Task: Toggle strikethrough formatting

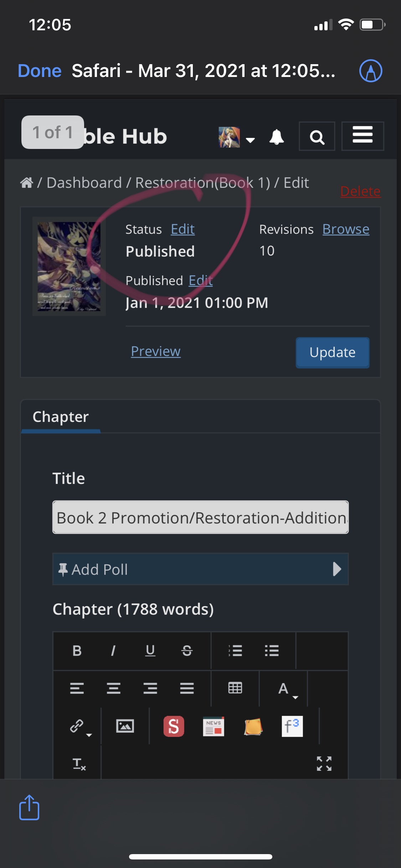Action: pyautogui.click(x=187, y=651)
